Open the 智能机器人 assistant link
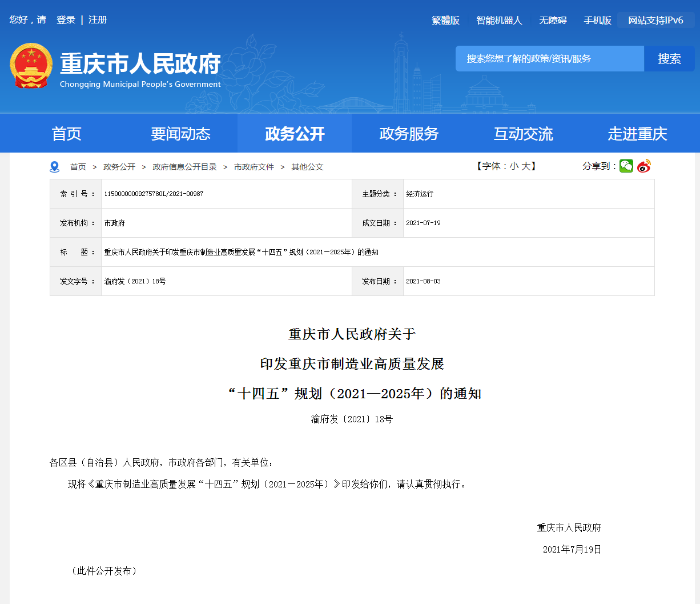This screenshot has width=700, height=604. tap(499, 21)
